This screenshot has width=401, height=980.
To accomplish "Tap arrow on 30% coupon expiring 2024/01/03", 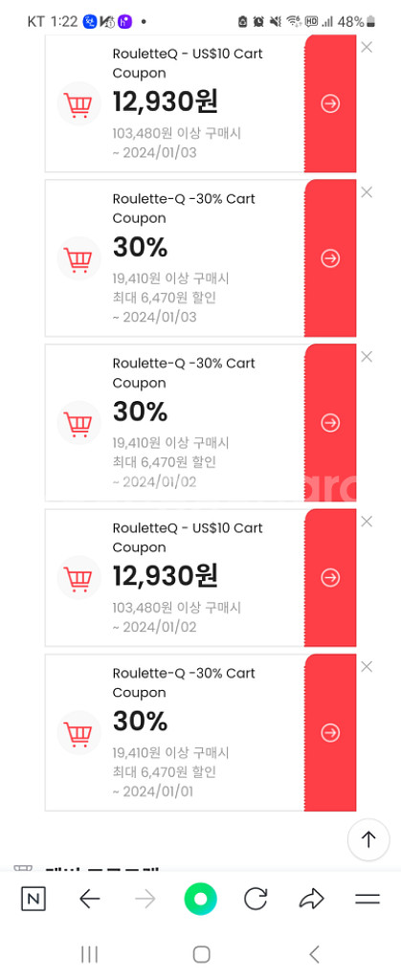I will 330,258.
